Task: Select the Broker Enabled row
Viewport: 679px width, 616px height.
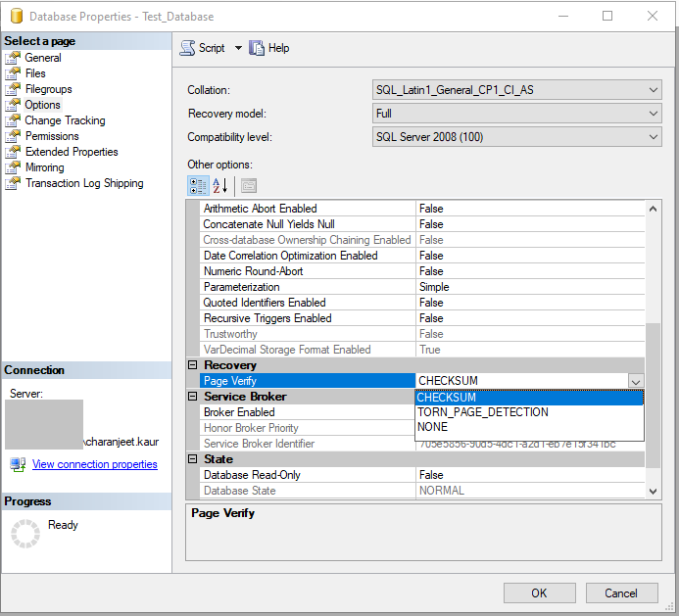Action: click(307, 412)
